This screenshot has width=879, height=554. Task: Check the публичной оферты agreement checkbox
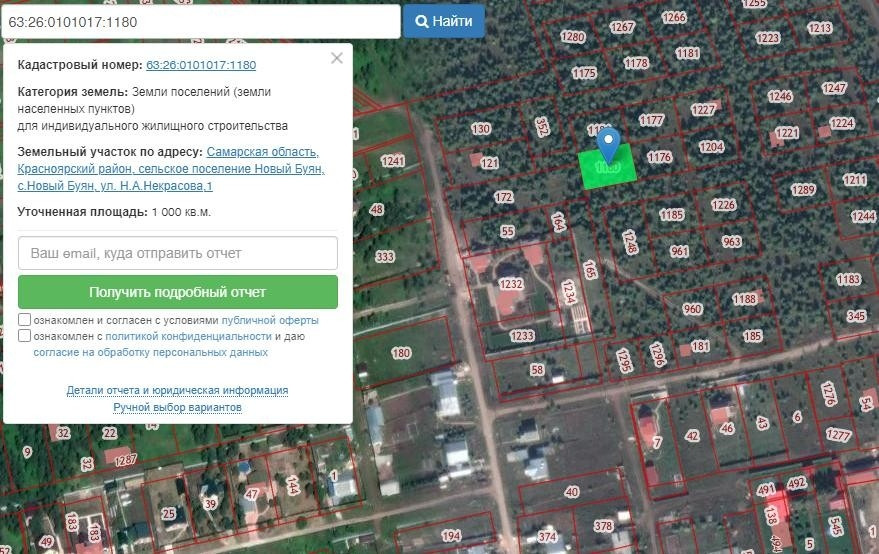click(x=24, y=320)
